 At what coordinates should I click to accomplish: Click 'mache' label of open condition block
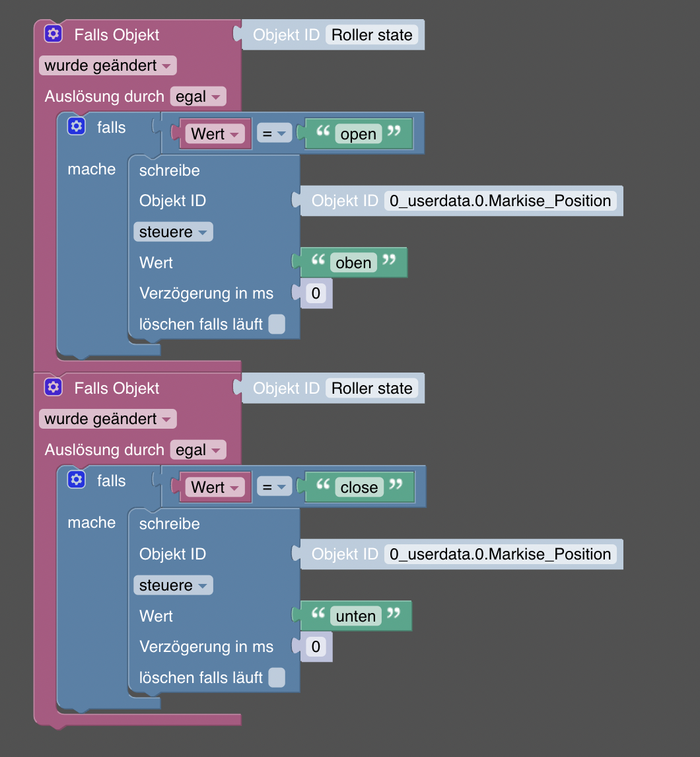(x=92, y=169)
